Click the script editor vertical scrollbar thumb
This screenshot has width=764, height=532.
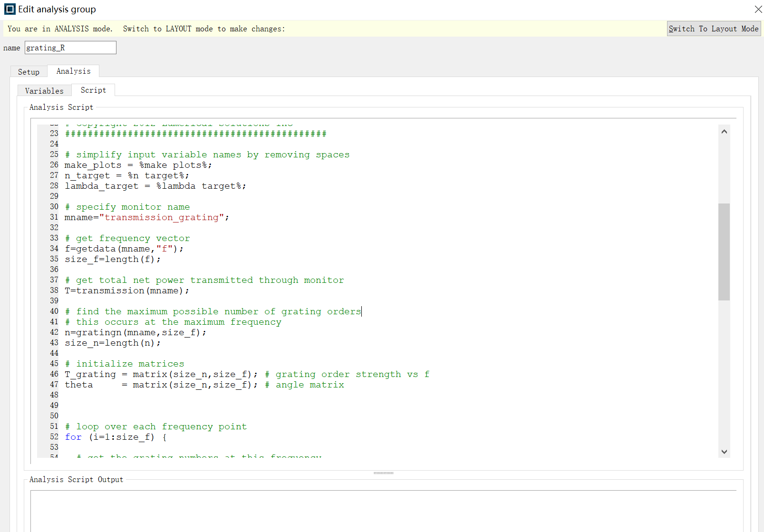(724, 252)
